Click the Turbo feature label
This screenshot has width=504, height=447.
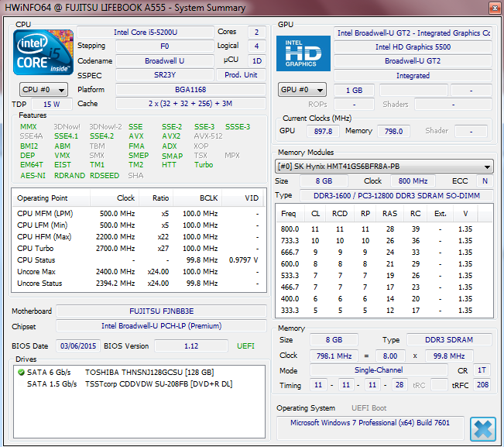204,165
